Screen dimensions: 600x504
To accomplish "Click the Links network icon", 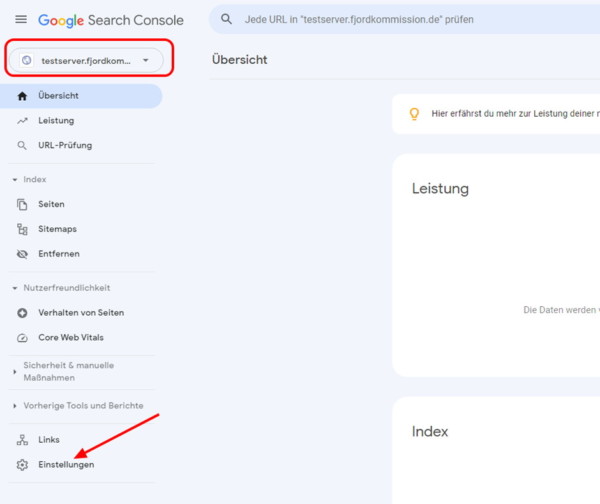I will coord(22,440).
